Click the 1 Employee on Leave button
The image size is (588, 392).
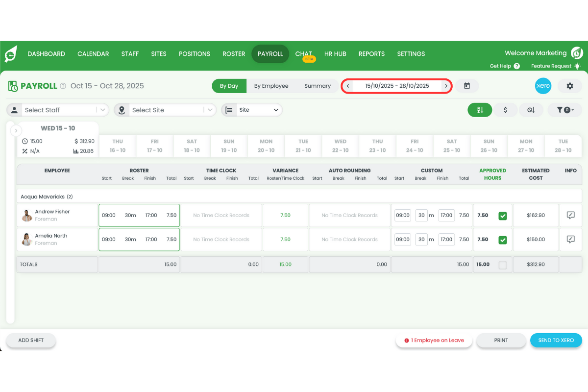point(434,340)
